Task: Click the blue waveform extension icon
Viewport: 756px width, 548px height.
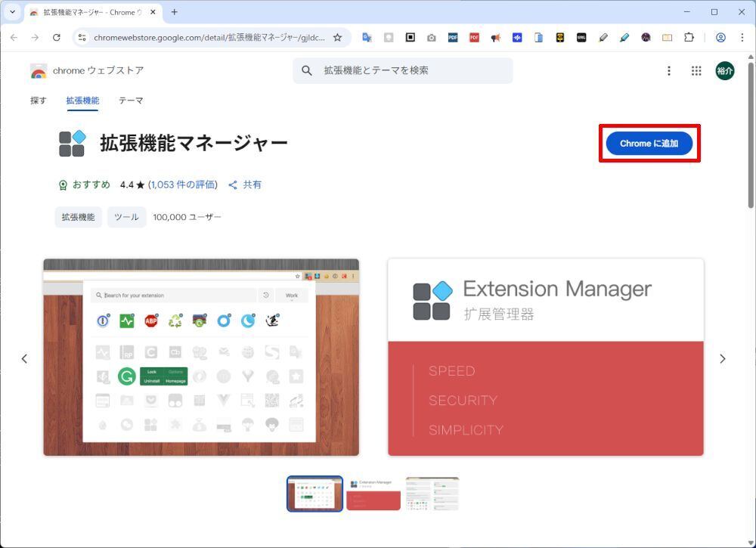Action: tap(517, 38)
